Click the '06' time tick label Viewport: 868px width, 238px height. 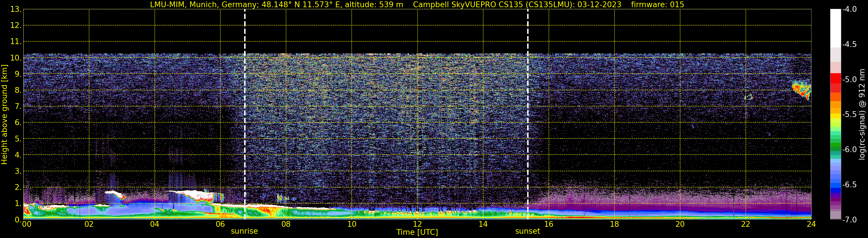point(220,224)
